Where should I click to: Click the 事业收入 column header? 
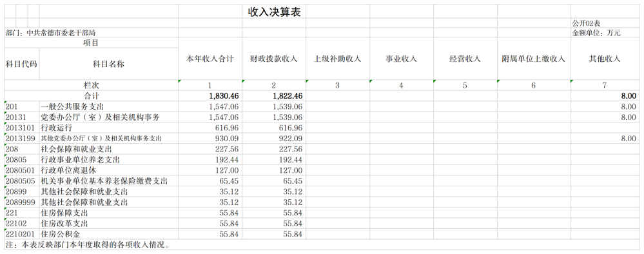[x=401, y=59]
